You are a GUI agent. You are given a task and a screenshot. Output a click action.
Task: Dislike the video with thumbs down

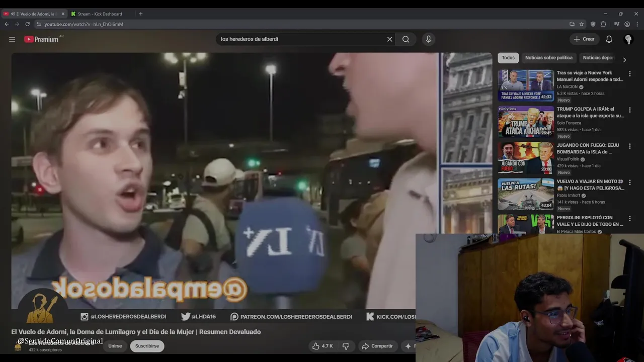[346, 346]
